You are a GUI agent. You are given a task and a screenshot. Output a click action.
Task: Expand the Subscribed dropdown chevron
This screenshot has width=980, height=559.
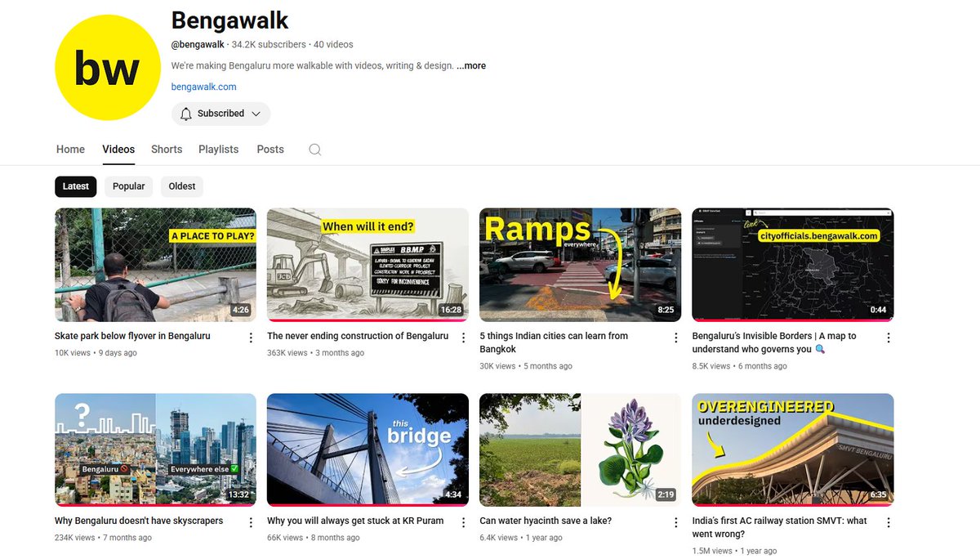(256, 114)
